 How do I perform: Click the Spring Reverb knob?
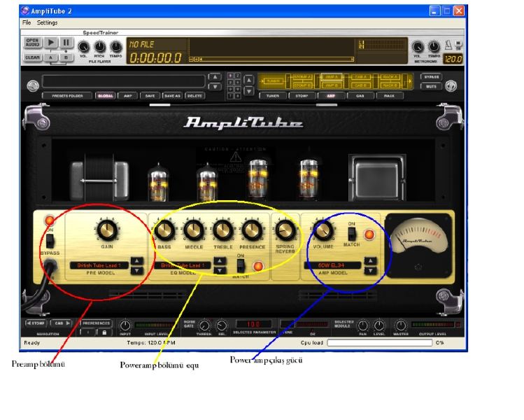point(283,230)
